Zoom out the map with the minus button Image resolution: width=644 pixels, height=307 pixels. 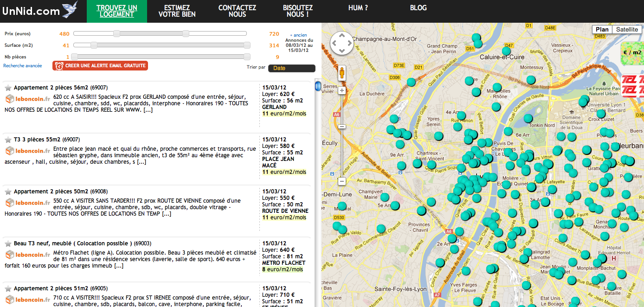click(x=342, y=181)
